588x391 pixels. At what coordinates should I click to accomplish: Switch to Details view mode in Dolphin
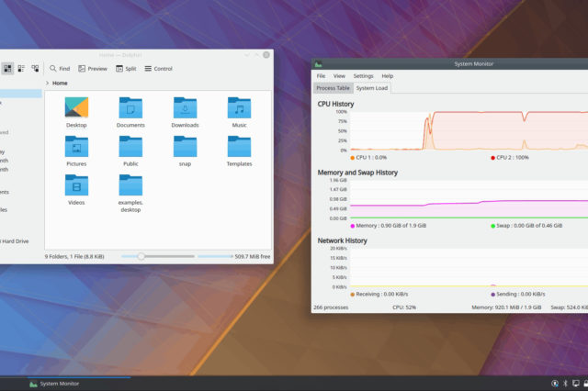(x=35, y=68)
